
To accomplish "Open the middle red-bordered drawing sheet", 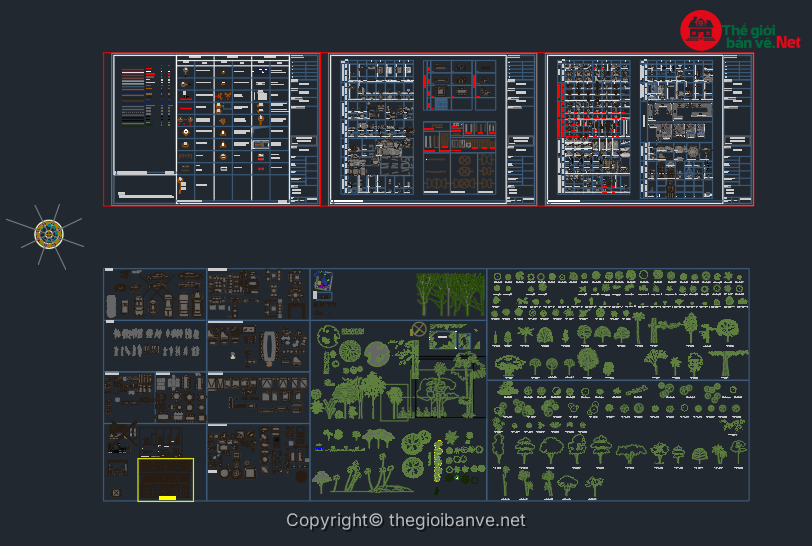I will (432, 130).
